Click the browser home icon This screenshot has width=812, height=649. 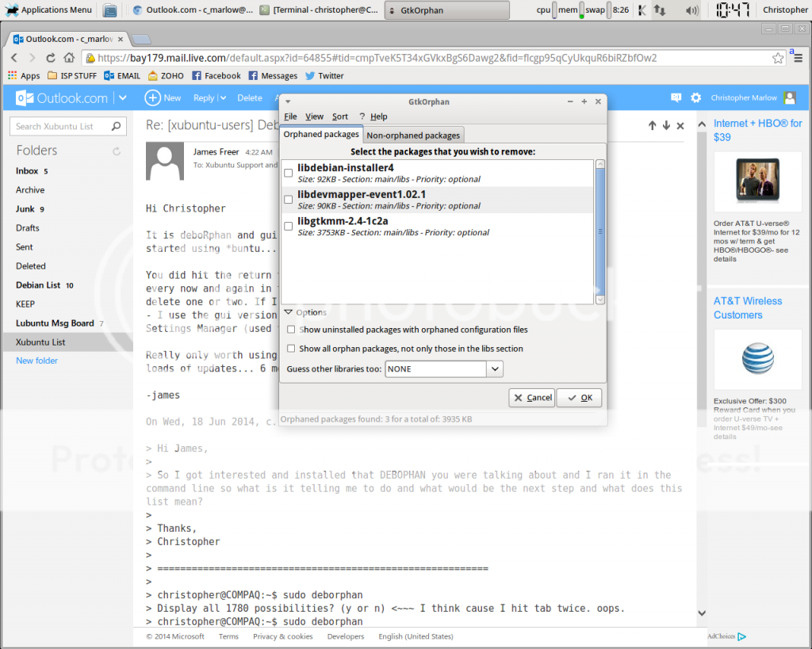point(70,58)
